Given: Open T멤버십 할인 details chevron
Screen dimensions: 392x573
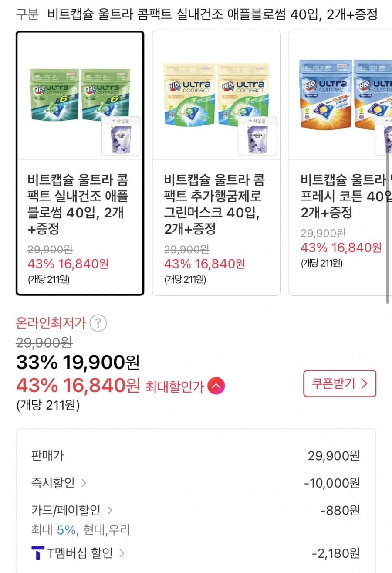Looking at the screenshot, I should click(122, 553).
